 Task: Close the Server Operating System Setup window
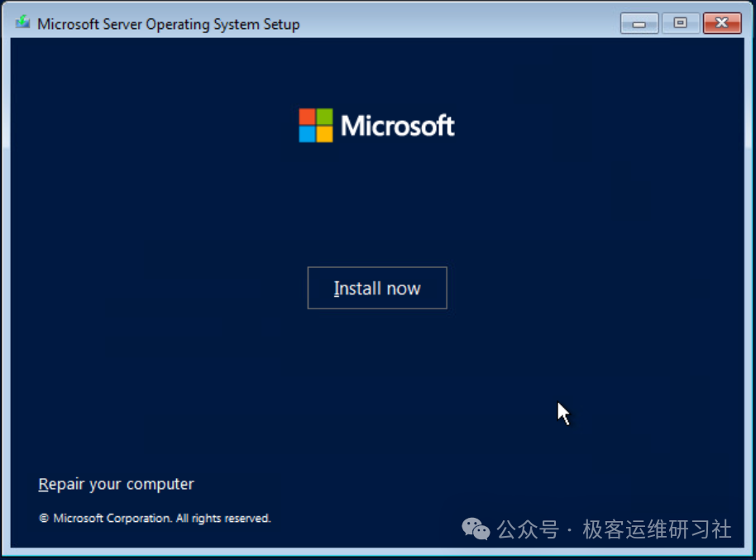721,23
